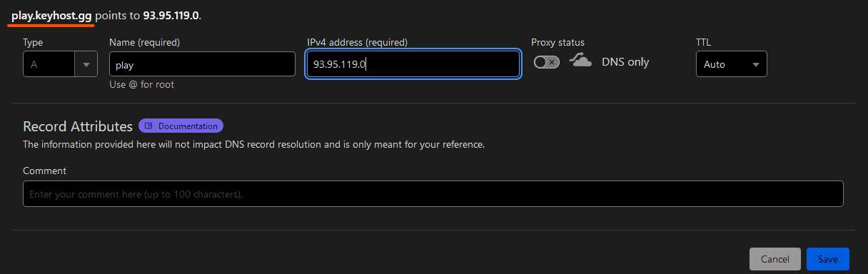Click the TTL caret arrow icon

tap(755, 64)
